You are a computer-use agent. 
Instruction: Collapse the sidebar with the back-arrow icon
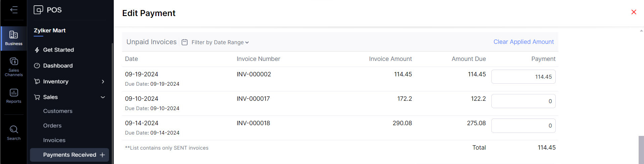pos(14,10)
